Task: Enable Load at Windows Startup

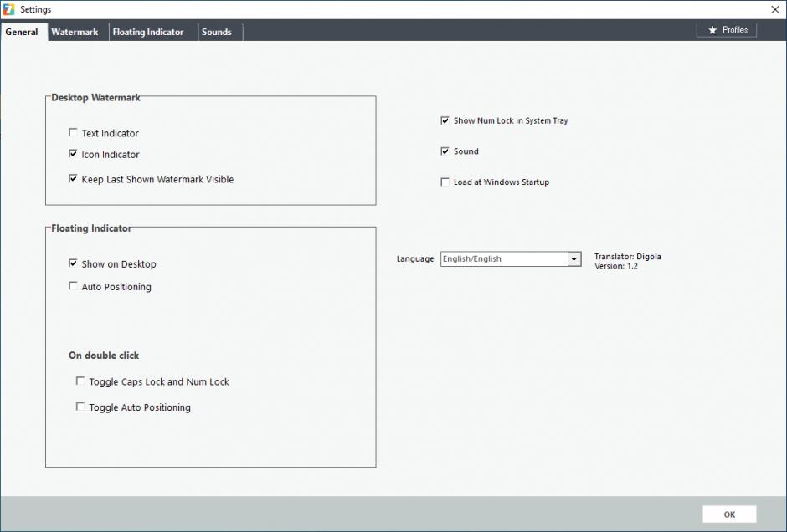Action: [445, 182]
